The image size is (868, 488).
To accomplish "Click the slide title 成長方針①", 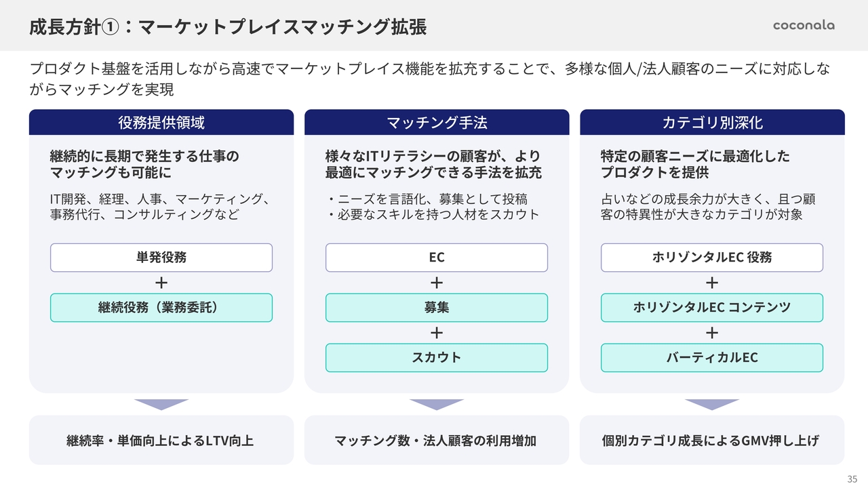I will 228,27.
